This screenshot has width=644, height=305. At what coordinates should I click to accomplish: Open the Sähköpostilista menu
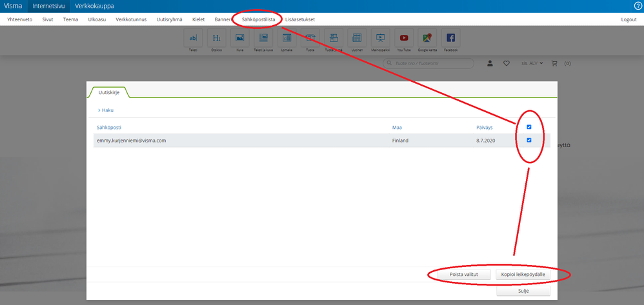click(x=258, y=19)
